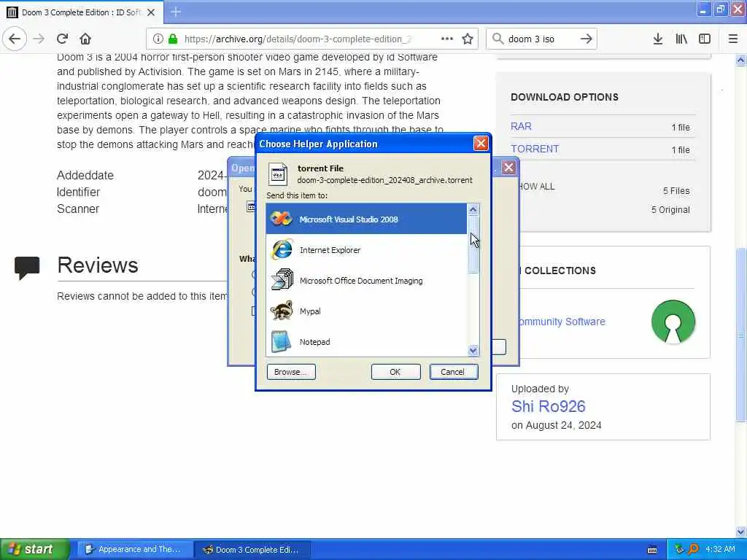This screenshot has height=560, width=747.
Task: Click the green padlock security icon
Action: tap(173, 39)
